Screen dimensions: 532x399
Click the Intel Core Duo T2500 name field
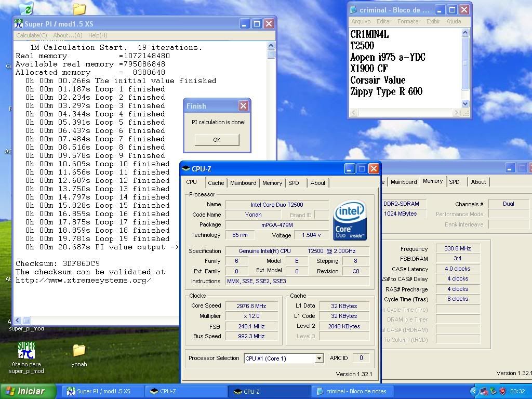click(x=277, y=205)
